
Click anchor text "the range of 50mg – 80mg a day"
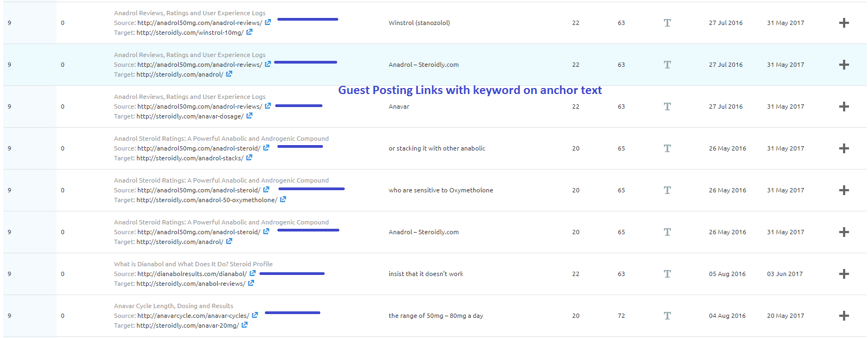pos(435,316)
